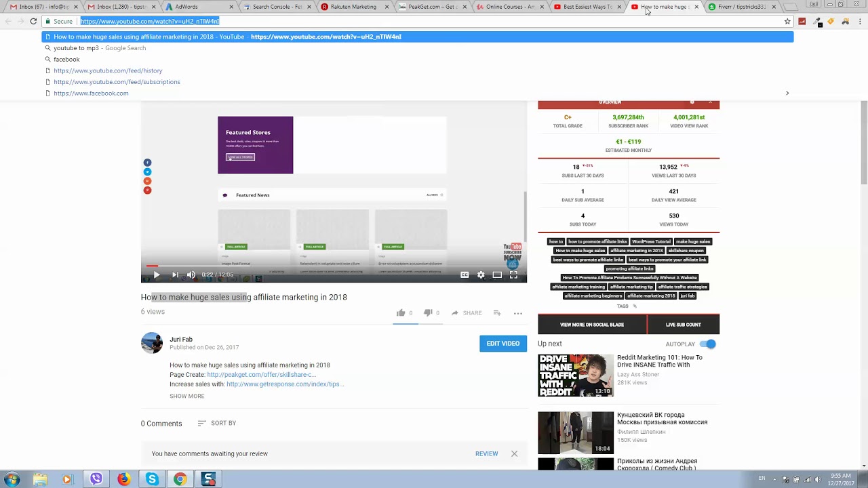This screenshot has height=488, width=868.
Task: Bookmark this page with the star
Action: (x=787, y=21)
